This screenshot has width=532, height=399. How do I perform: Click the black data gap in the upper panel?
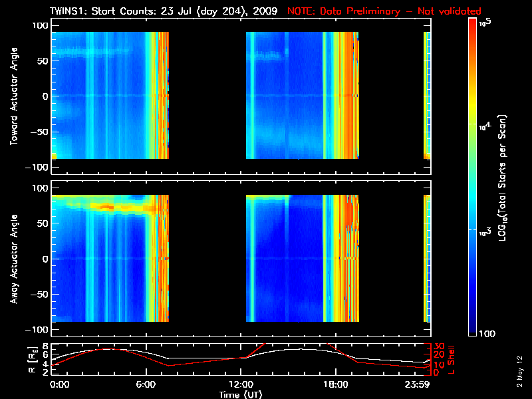click(207, 95)
